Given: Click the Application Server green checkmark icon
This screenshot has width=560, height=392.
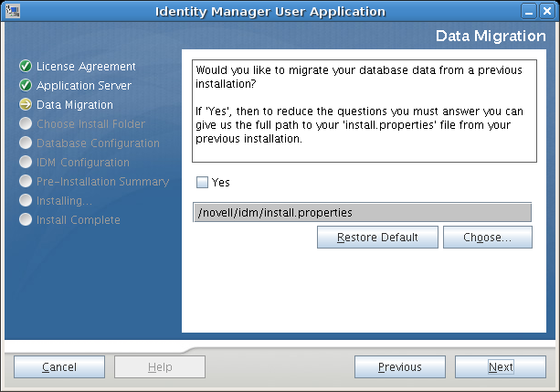Looking at the screenshot, I should coord(26,86).
